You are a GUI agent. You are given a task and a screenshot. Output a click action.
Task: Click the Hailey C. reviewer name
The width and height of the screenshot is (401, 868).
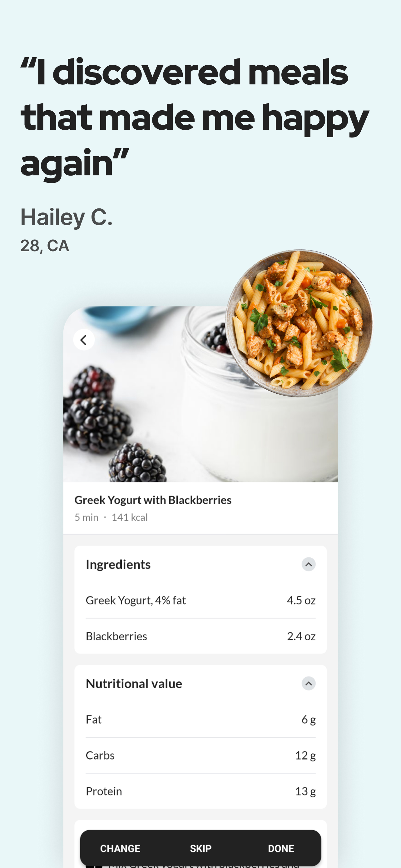coord(66,217)
